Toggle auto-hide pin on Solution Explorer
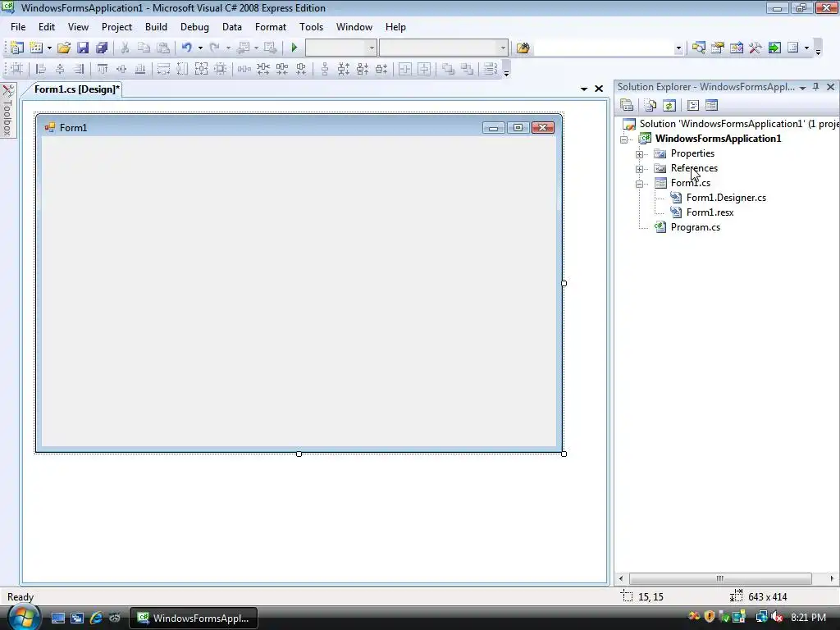The image size is (840, 630). pos(816,87)
